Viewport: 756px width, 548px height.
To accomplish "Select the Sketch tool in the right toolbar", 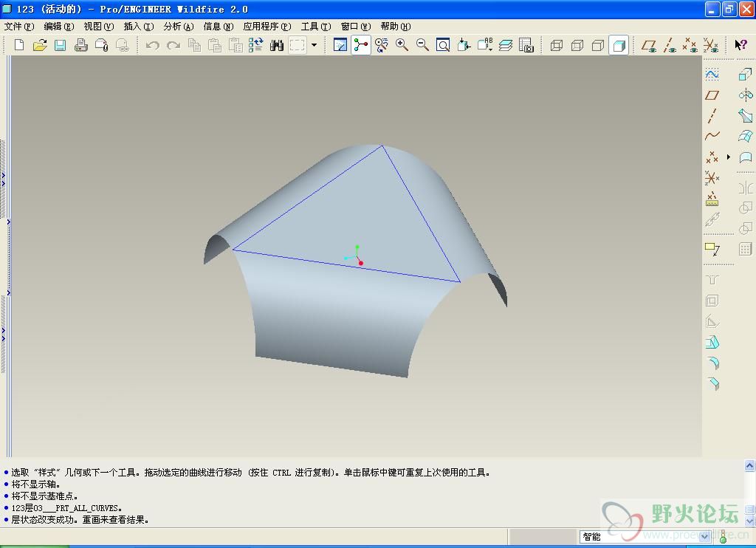I will click(x=712, y=75).
